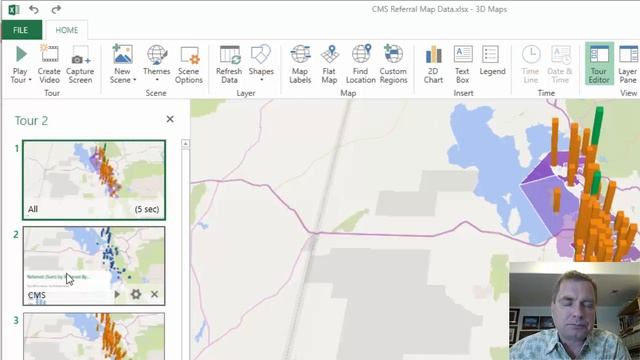The width and height of the screenshot is (640, 360).
Task: Click Find Location icon
Action: point(360,64)
